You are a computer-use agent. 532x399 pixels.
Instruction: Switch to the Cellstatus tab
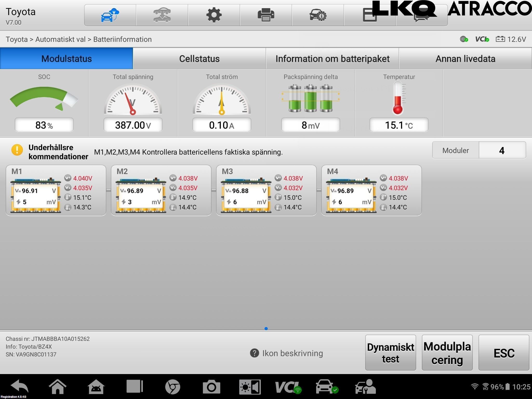click(199, 58)
